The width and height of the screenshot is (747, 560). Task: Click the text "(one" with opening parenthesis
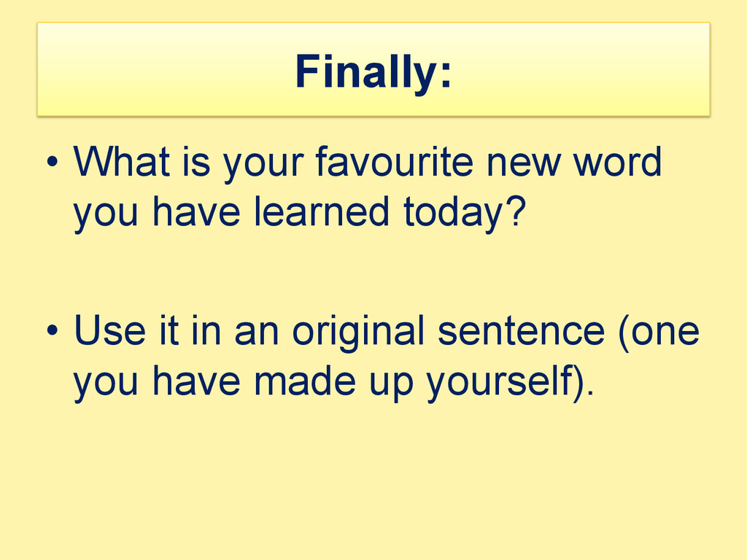659,332
